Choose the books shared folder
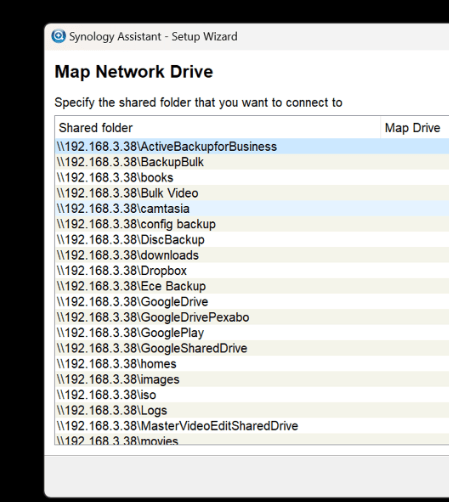The height and width of the screenshot is (502, 449). (x=252, y=177)
